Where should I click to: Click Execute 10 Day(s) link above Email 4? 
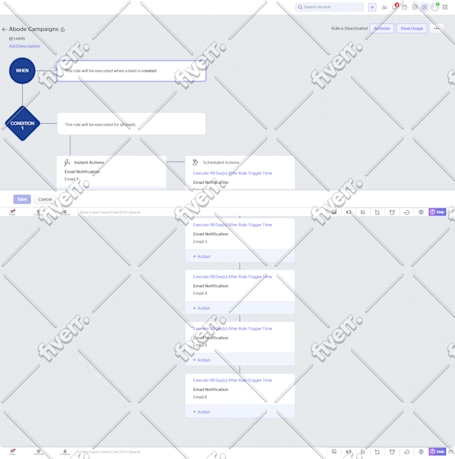[232, 277]
